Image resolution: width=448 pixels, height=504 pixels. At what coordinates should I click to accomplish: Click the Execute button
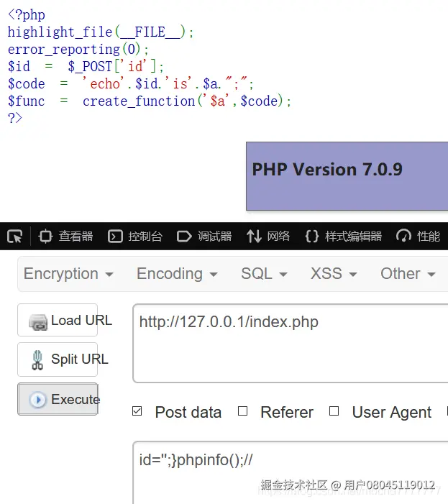pos(58,399)
